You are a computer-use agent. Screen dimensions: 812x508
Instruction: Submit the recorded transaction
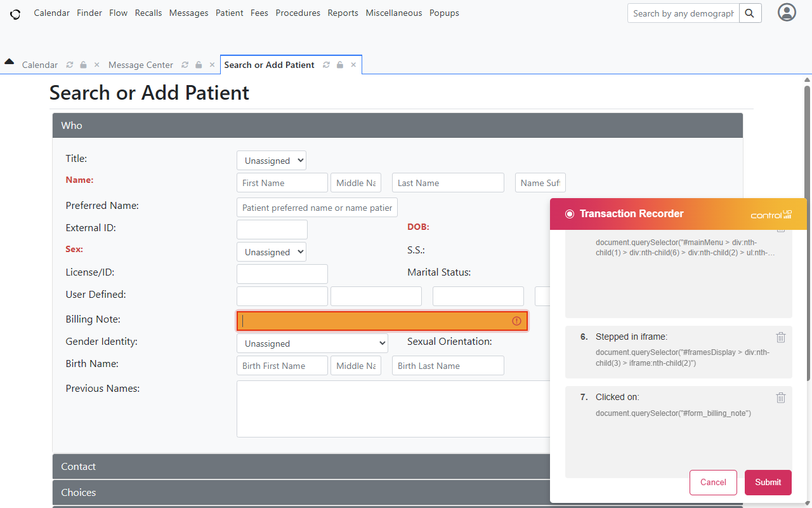[768, 482]
